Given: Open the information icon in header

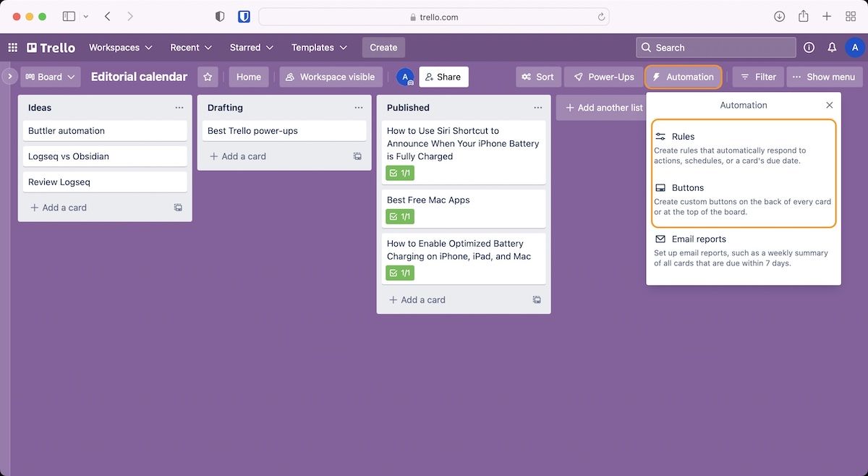Looking at the screenshot, I should click(809, 48).
